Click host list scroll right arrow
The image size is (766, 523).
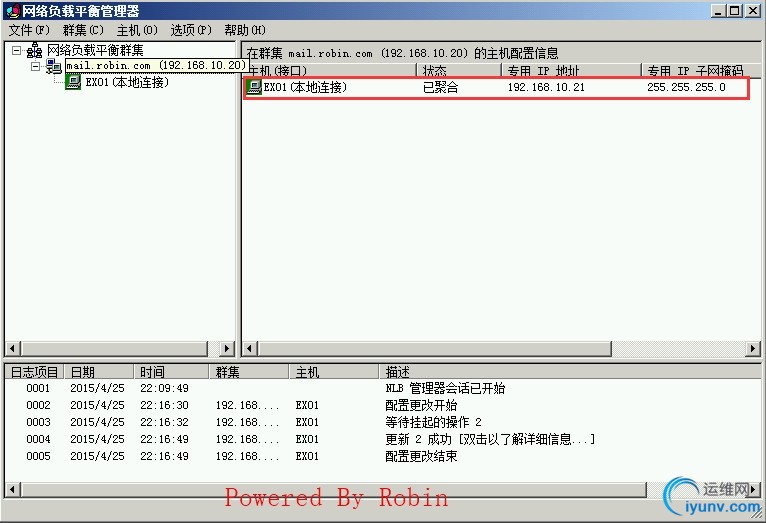(x=753, y=349)
